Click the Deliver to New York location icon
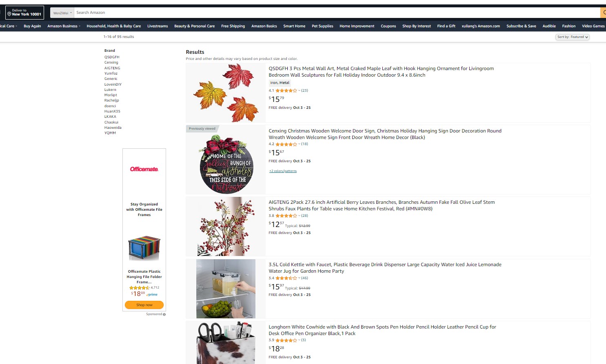This screenshot has height=364, width=606. 9,14
